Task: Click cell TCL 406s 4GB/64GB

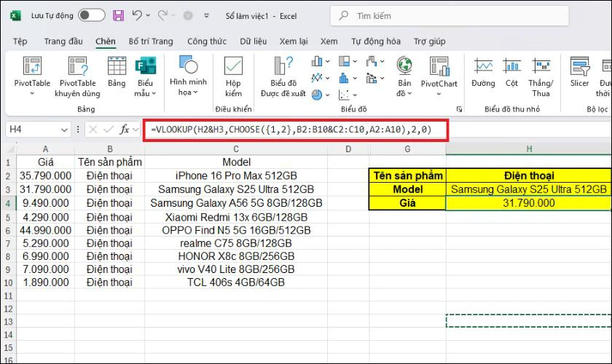Action: coord(236,282)
